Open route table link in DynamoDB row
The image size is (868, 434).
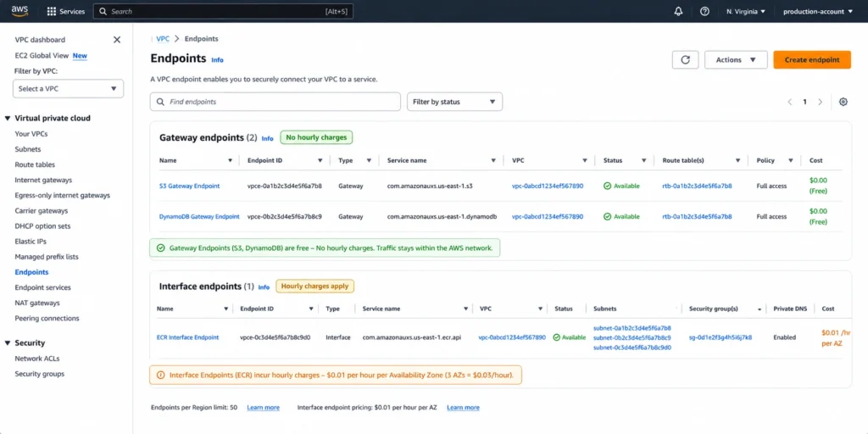[x=697, y=216]
